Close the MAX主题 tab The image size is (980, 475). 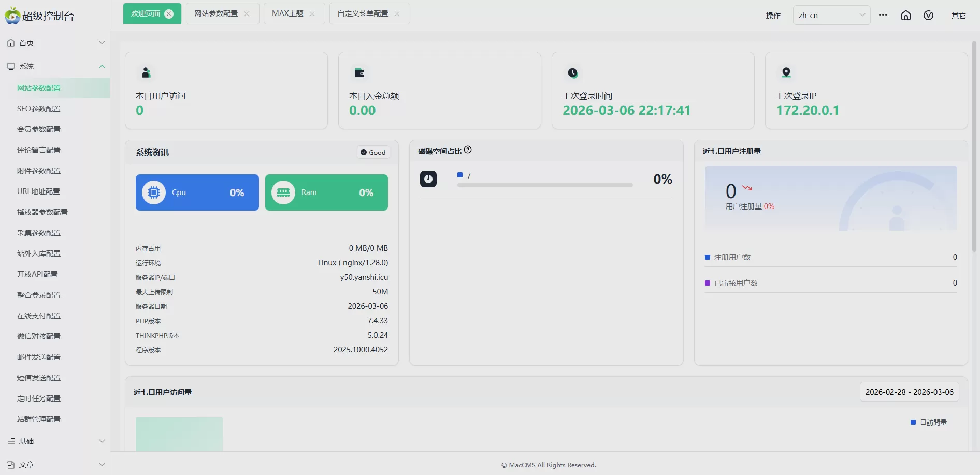tap(312, 14)
